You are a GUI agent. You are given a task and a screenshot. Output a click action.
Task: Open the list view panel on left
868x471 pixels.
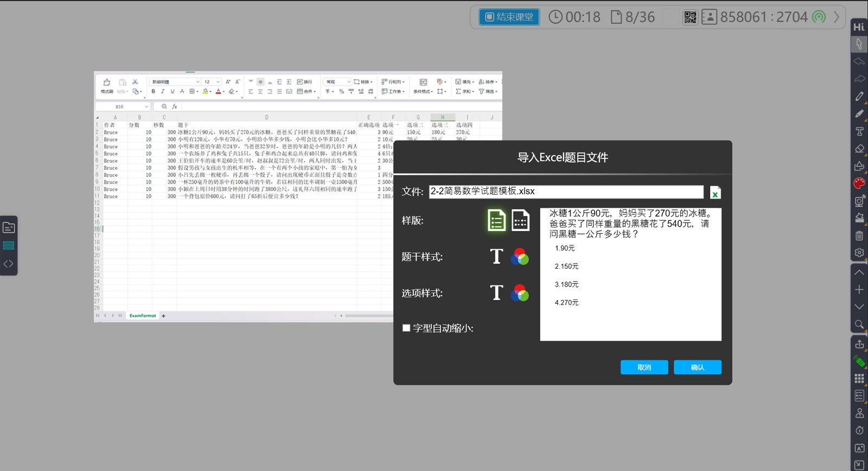point(9,246)
